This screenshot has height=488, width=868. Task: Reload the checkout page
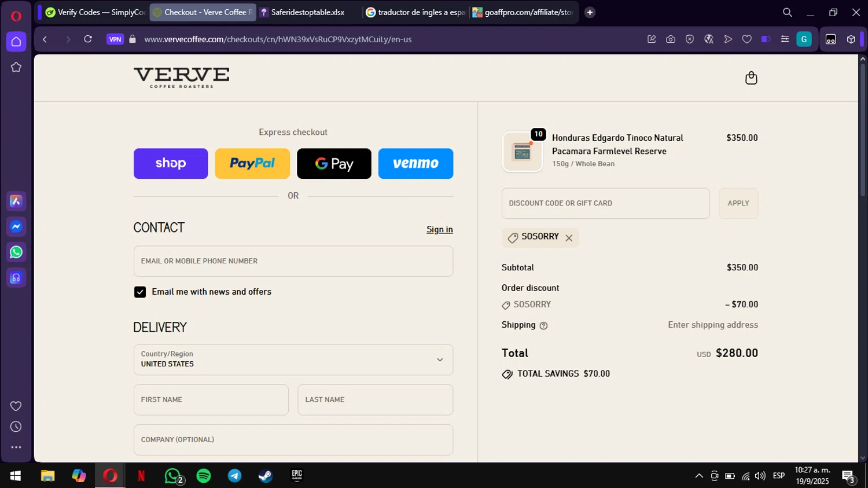point(88,39)
